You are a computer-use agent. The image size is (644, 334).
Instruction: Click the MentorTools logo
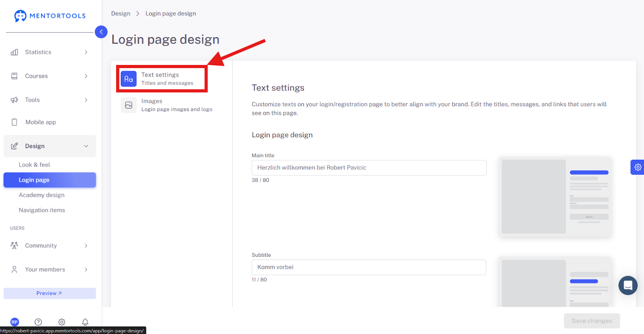point(50,16)
